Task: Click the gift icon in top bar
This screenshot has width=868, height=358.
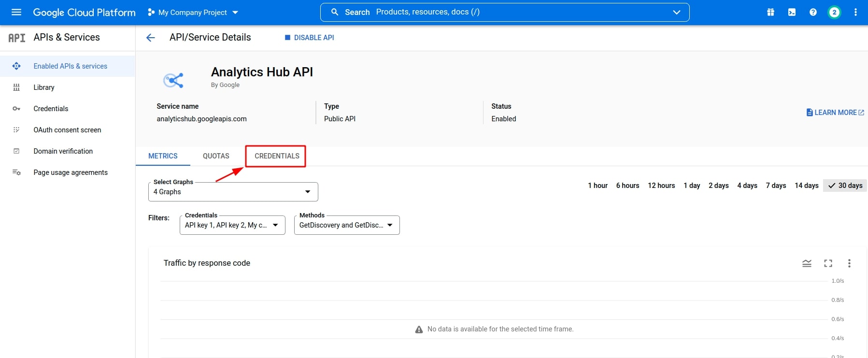Action: (770, 12)
